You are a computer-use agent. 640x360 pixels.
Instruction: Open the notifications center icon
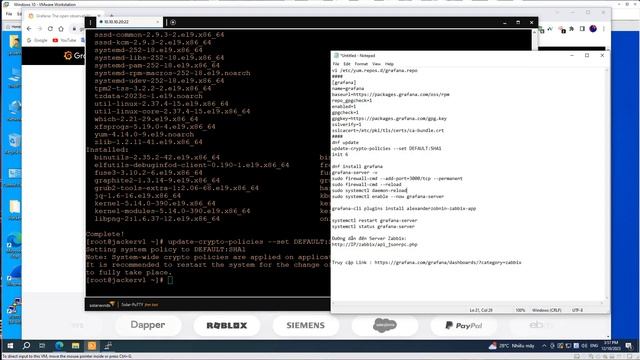629,346
